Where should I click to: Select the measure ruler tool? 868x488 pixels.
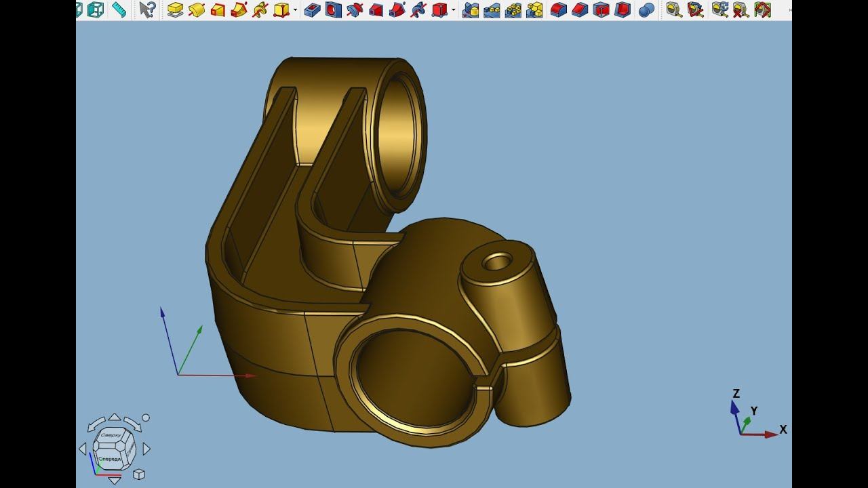[x=119, y=9]
